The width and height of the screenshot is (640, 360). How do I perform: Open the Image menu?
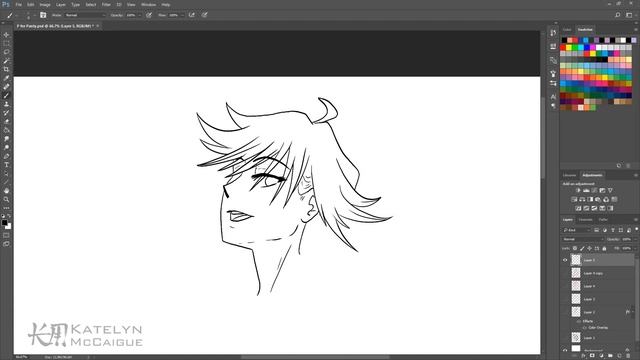tap(45, 4)
